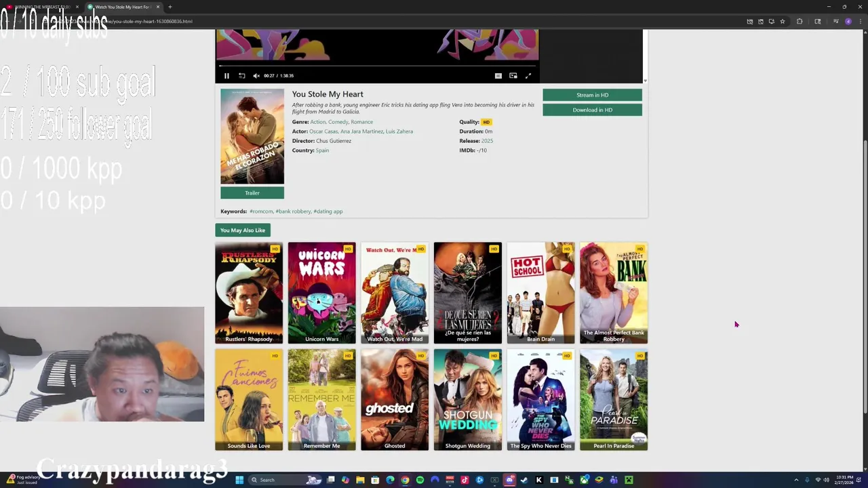Expand hidden system tray icons
Screen dimensions: 868x488
click(x=796, y=480)
